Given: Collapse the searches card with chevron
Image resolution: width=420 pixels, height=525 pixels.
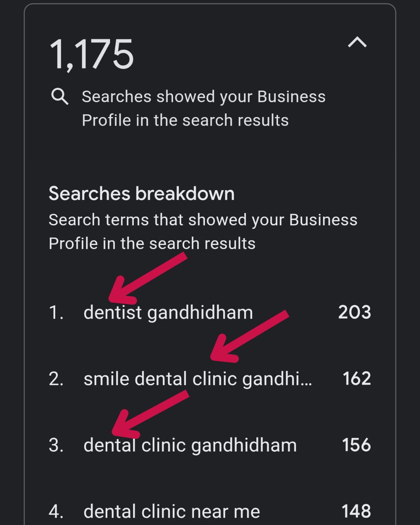Looking at the screenshot, I should 357,42.
